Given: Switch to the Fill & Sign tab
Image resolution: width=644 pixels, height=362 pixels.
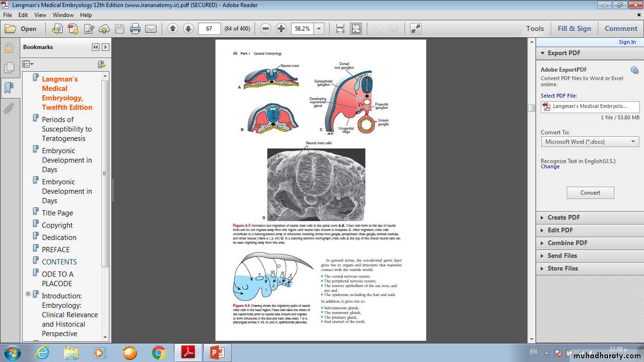Looking at the screenshot, I should (574, 28).
